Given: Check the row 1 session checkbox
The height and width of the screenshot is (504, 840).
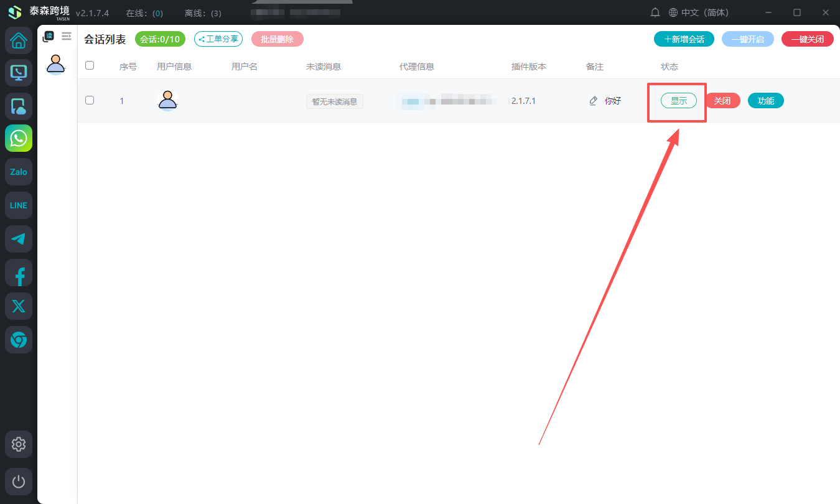Looking at the screenshot, I should pyautogui.click(x=90, y=100).
